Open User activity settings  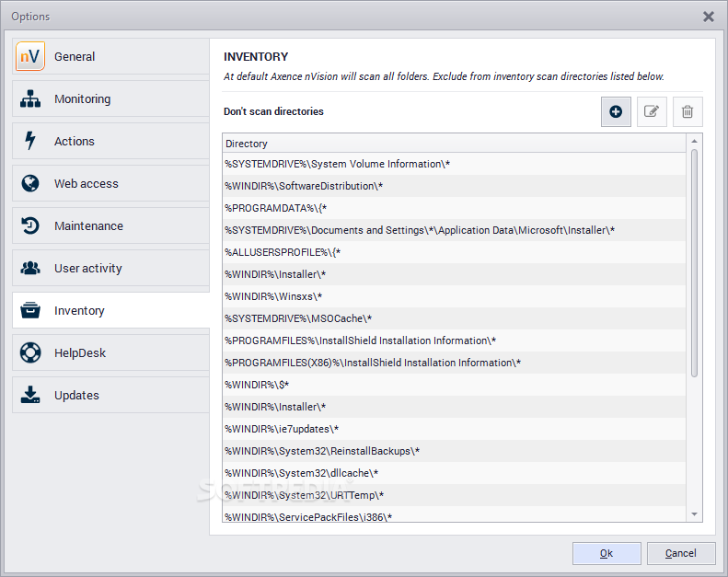(110, 268)
